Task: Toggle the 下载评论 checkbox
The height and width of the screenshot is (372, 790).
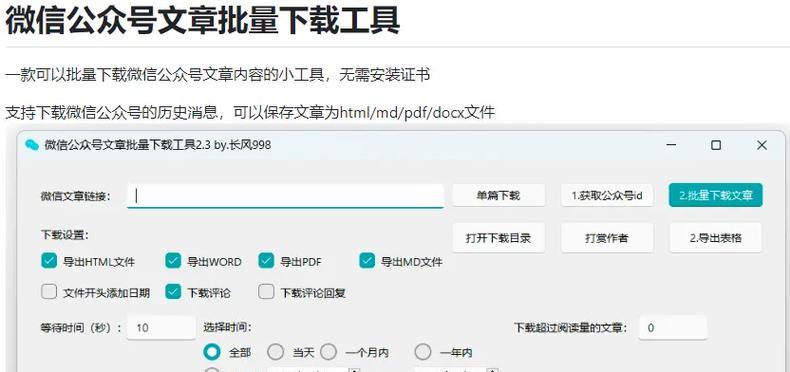Action: coord(173,292)
